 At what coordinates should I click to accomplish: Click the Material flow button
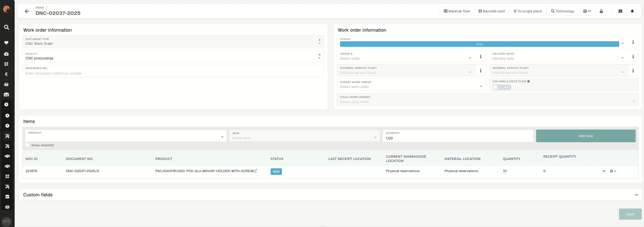point(457,11)
